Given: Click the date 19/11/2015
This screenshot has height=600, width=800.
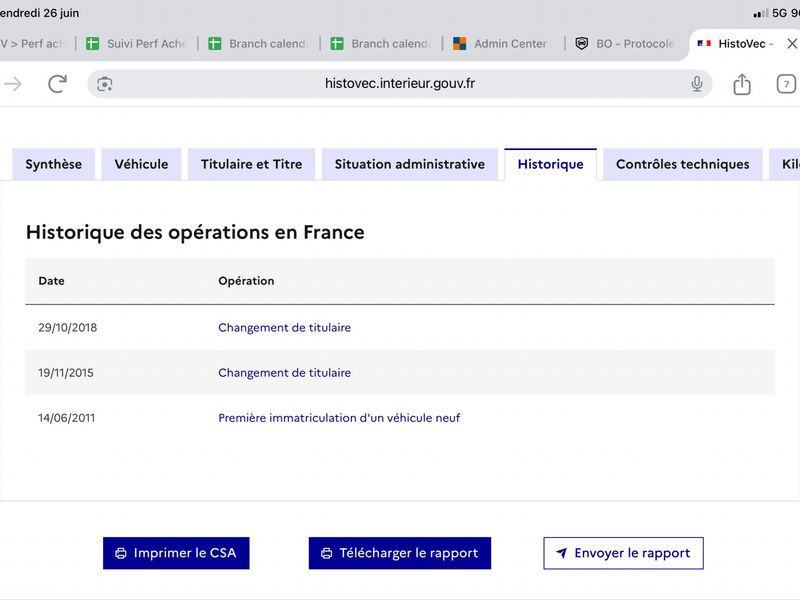Looking at the screenshot, I should pyautogui.click(x=66, y=373).
